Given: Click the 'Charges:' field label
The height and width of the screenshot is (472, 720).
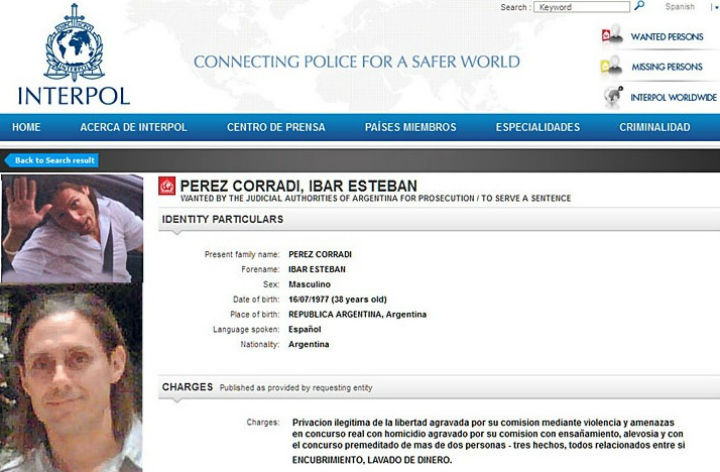Looking at the screenshot, I should (x=263, y=422).
